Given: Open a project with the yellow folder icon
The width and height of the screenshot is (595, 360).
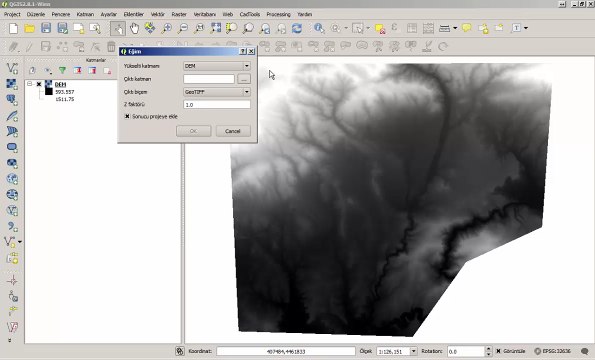Looking at the screenshot, I should point(30,28).
